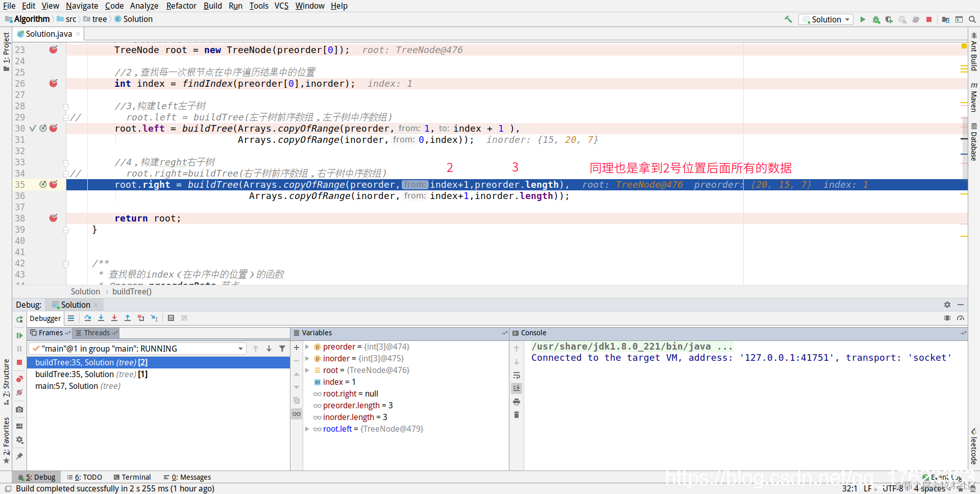This screenshot has width=980, height=494.
Task: Click buildTree() in the breadcrumb bar
Action: 132,291
